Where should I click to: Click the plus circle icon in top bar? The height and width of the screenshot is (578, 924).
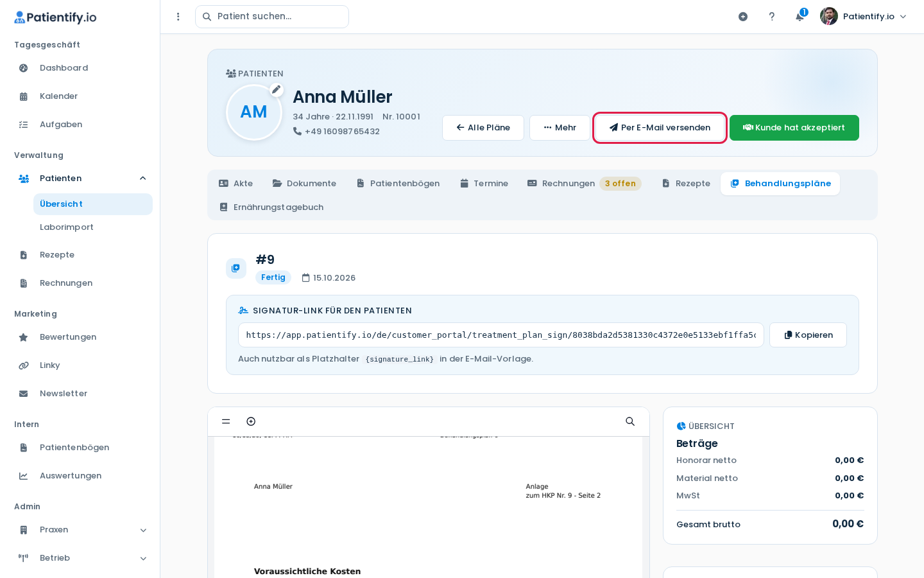pyautogui.click(x=743, y=17)
